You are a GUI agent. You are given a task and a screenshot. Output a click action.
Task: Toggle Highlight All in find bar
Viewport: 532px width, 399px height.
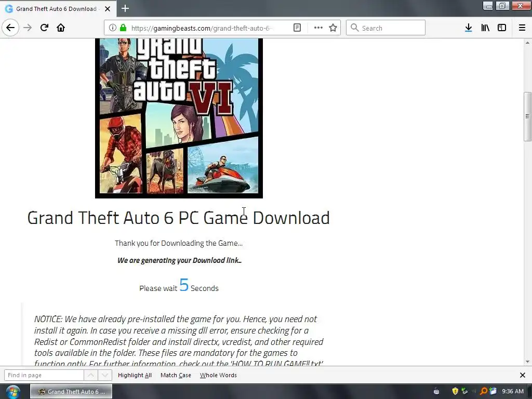coord(135,375)
